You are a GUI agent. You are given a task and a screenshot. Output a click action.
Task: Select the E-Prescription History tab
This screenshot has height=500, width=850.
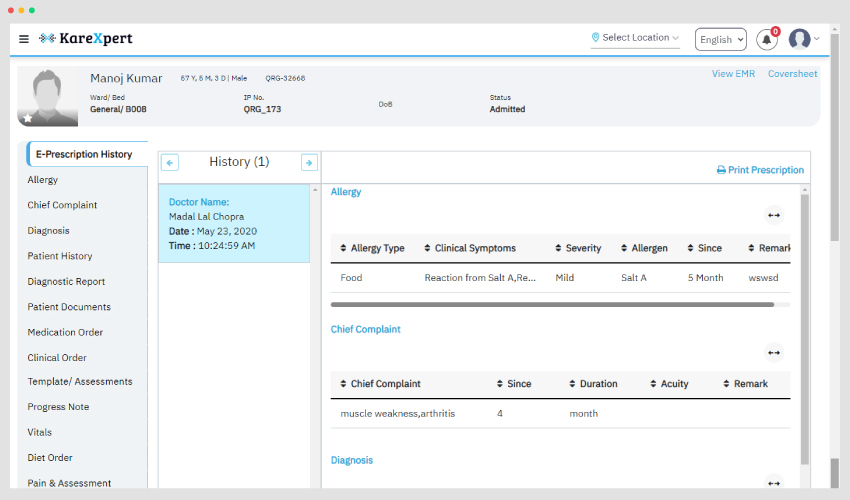coord(87,154)
